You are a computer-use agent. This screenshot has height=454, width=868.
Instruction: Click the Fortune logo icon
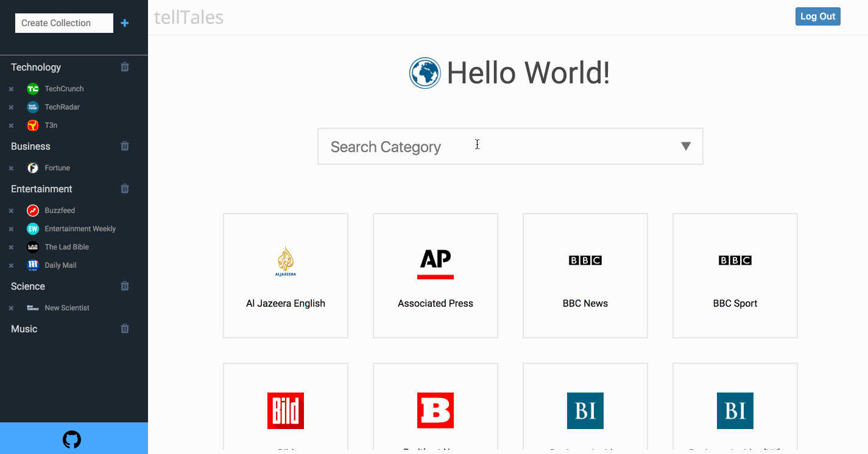pos(33,168)
